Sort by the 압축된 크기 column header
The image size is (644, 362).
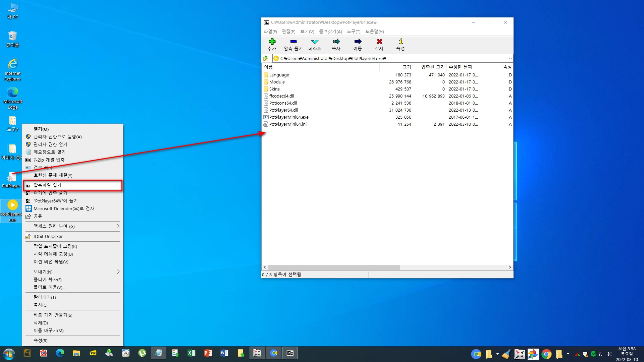click(430, 67)
